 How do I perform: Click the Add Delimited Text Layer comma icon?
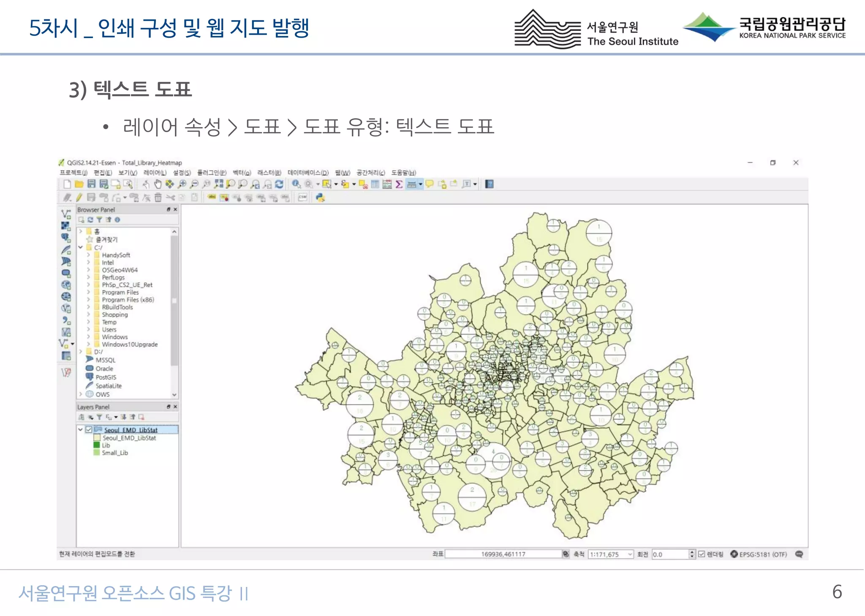click(66, 320)
